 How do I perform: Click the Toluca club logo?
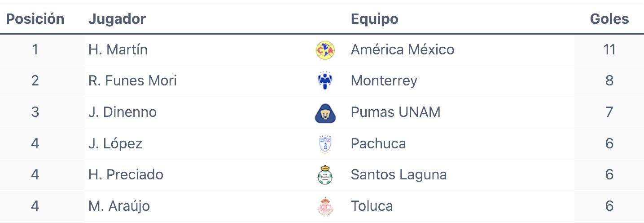325,206
